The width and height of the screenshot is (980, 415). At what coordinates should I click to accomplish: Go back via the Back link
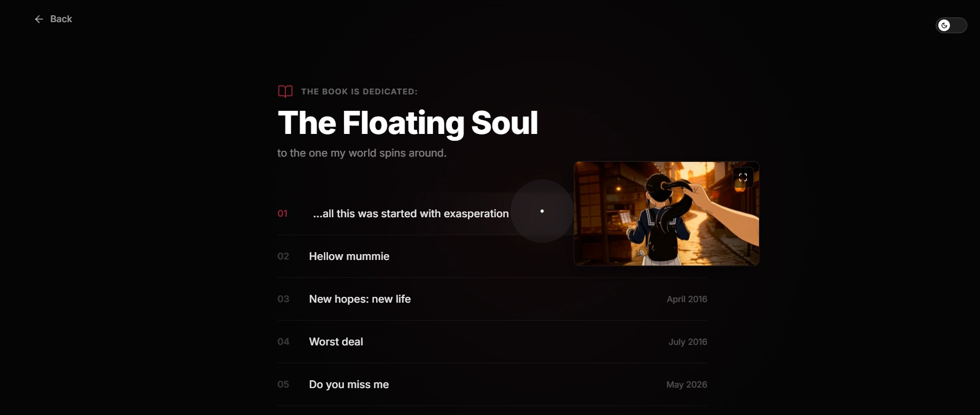point(54,19)
